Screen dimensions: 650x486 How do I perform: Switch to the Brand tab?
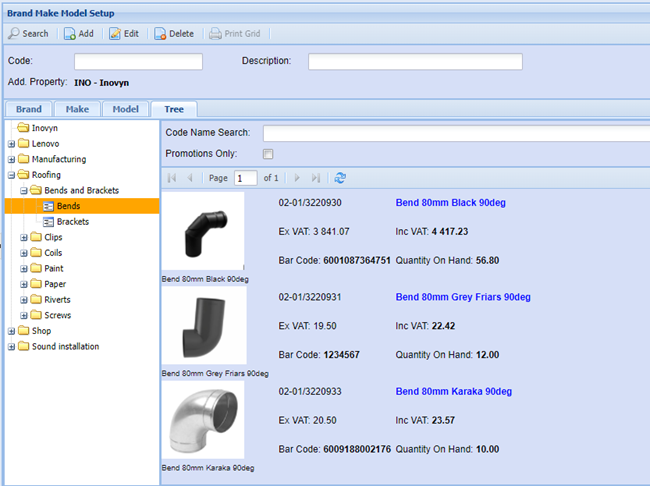coord(28,109)
